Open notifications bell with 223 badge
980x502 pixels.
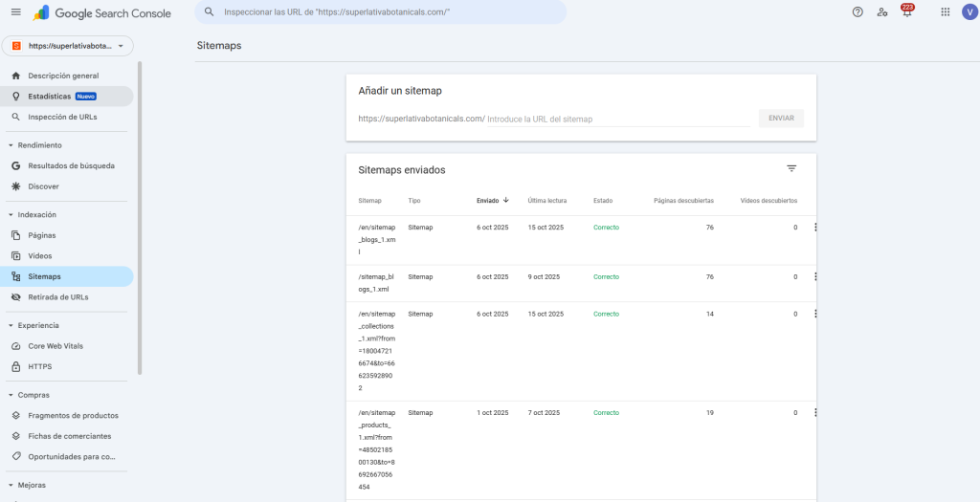click(x=906, y=12)
